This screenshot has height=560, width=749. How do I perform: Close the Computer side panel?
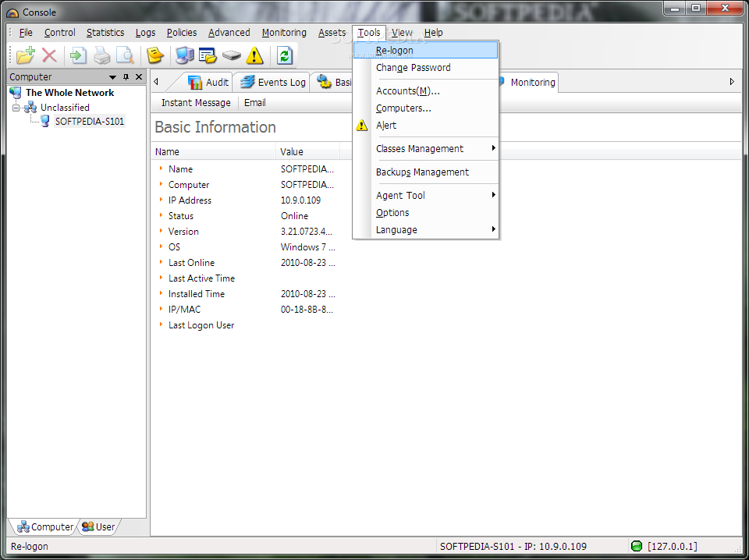(x=139, y=77)
